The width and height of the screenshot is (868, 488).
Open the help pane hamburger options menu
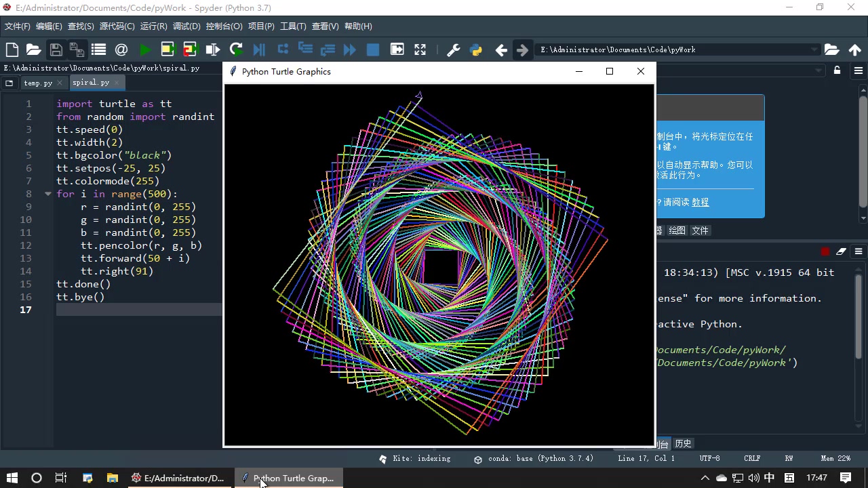[859, 70]
